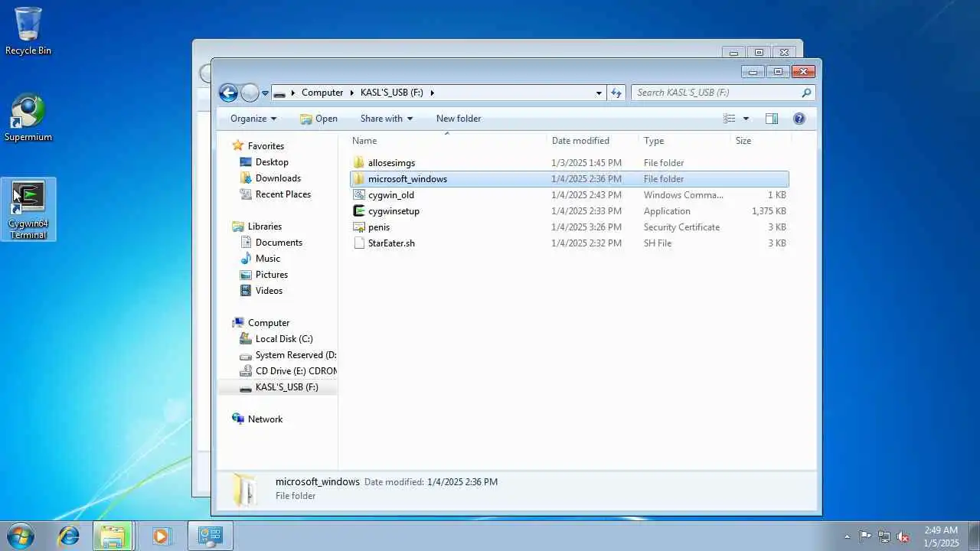Open Recent Places in Favorites
980x551 pixels.
(x=283, y=194)
